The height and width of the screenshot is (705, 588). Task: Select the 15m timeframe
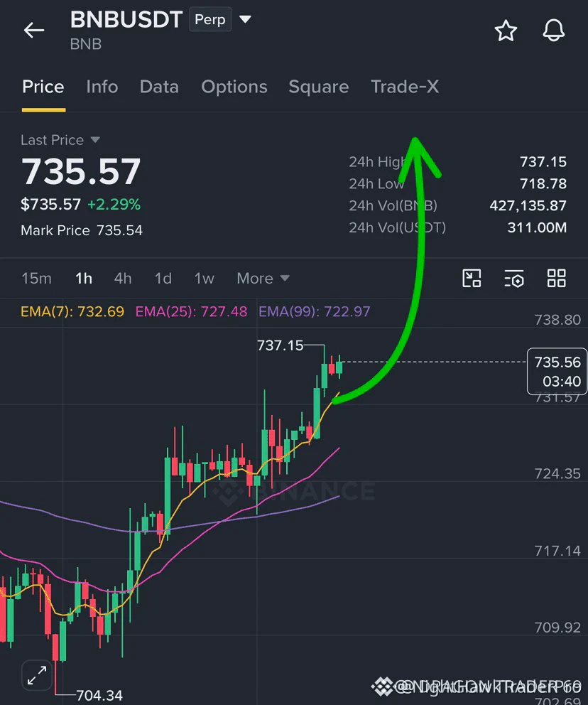(36, 279)
